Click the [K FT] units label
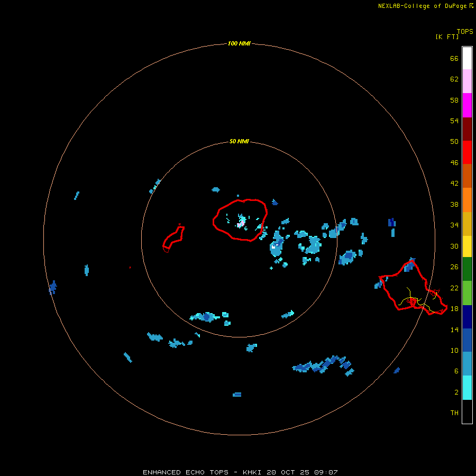Screen dimensions: 476x476 [447, 36]
